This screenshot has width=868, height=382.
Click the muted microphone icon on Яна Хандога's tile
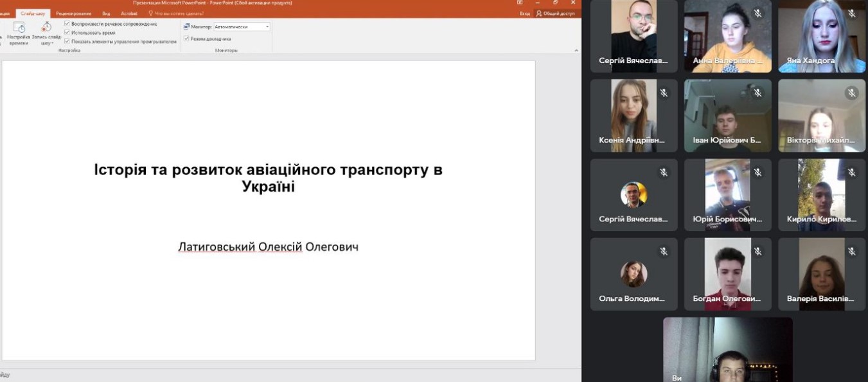tap(851, 14)
